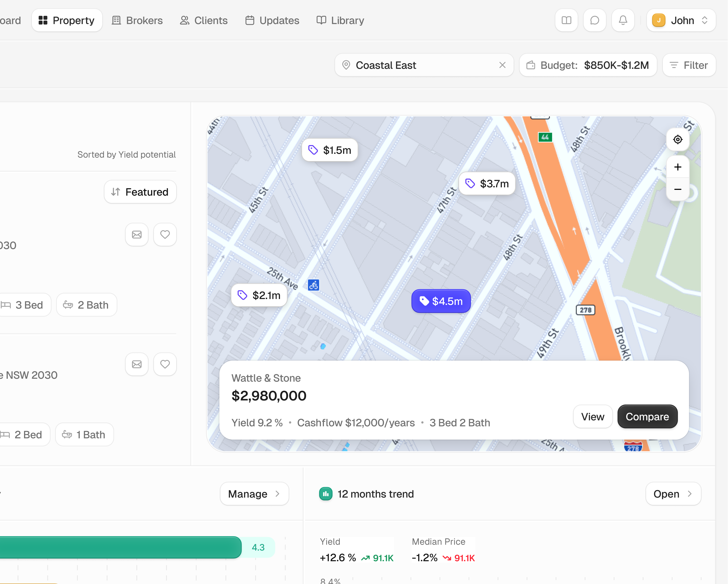This screenshot has width=728, height=584.
Task: Open the John account switcher
Action: click(681, 20)
